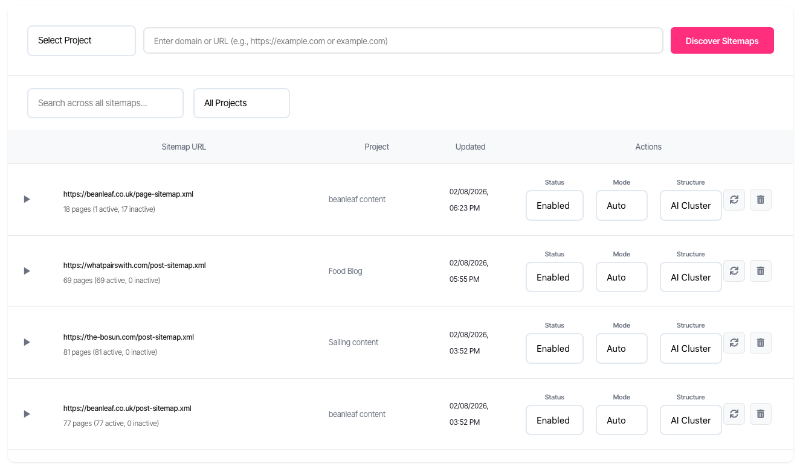Open the All Projects filter dropdown
The height and width of the screenshot is (470, 800).
(241, 103)
